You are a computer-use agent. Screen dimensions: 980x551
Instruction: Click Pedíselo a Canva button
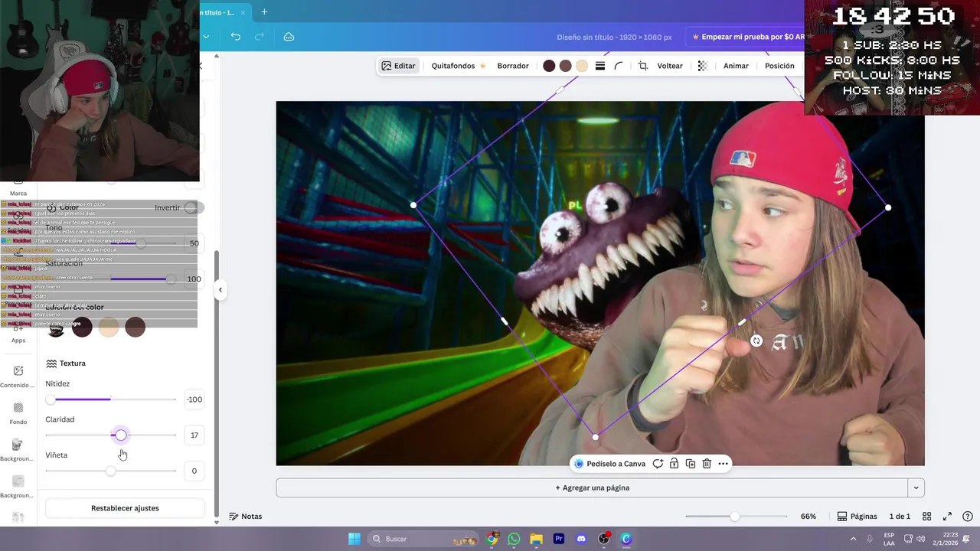coord(610,464)
